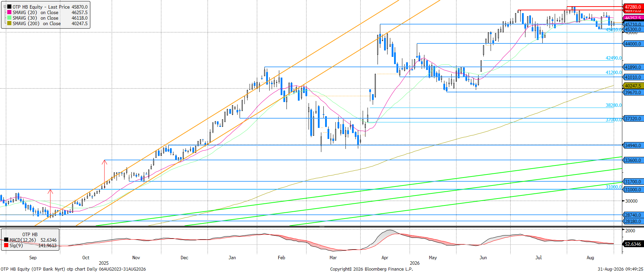644x272 pixels.
Task: Click the black OTP HB Equity swatch
Action: click(x=9, y=7)
